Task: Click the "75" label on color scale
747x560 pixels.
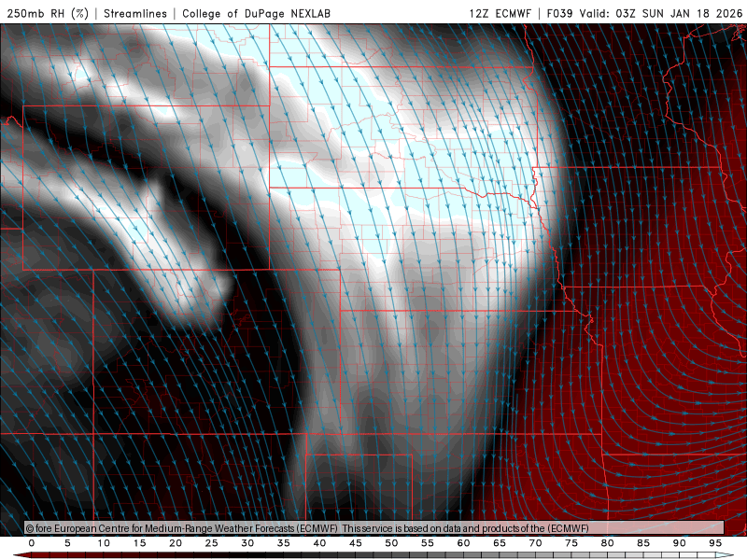Action: click(x=571, y=543)
